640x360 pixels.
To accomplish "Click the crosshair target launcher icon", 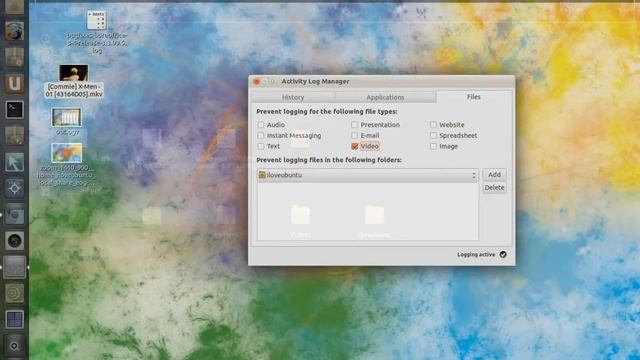I will 14,188.
